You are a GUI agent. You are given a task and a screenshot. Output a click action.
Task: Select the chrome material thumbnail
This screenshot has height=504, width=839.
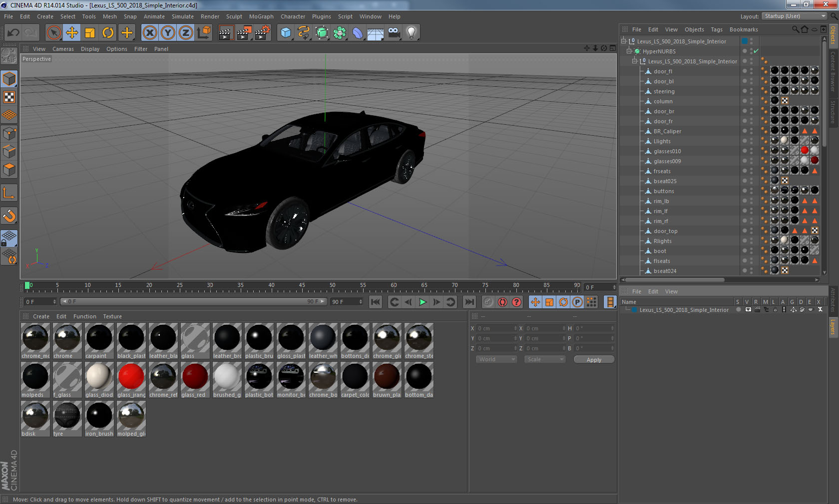pyautogui.click(x=67, y=340)
